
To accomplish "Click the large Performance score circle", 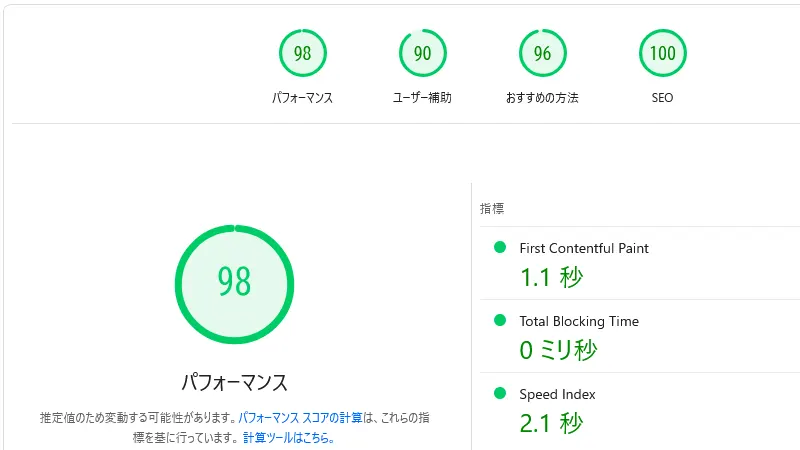I will [234, 283].
